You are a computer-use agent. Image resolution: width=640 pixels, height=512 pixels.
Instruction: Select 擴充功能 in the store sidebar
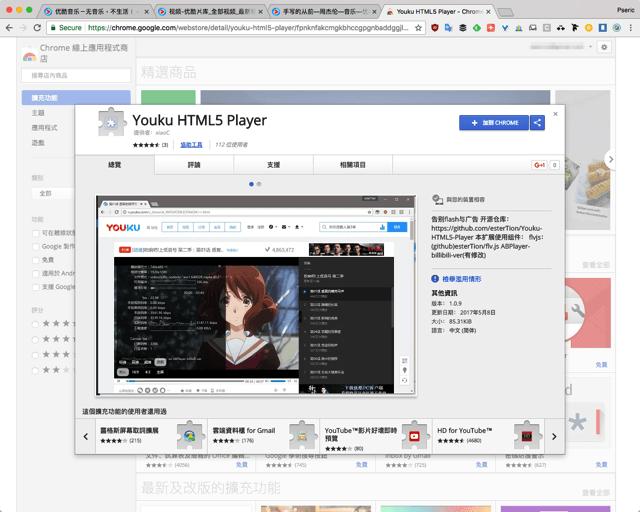coord(76,98)
